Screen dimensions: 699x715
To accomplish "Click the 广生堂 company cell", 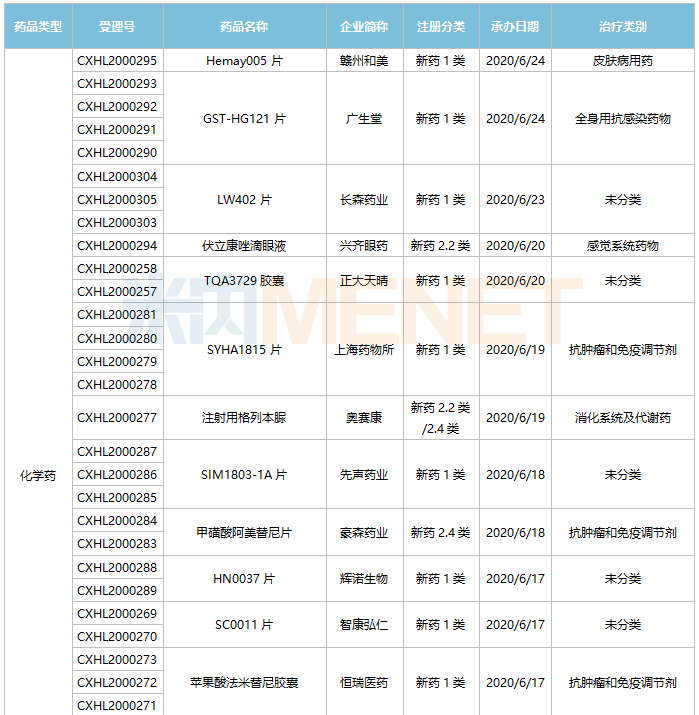I will tap(364, 119).
